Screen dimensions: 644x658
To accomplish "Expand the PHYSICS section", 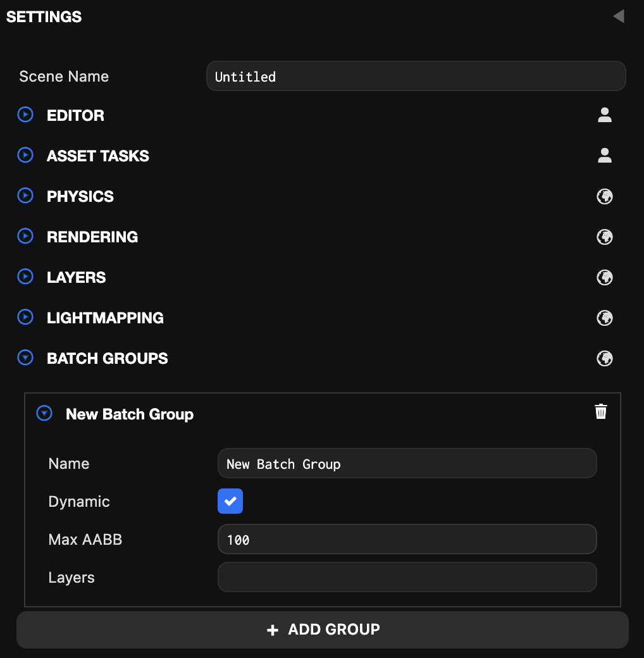I will click(x=25, y=196).
